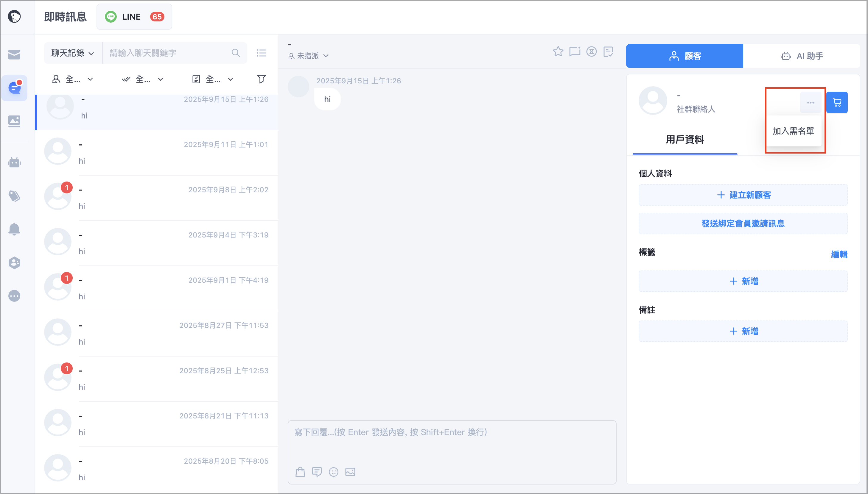
Task: Click the 編輯 link next to 標籤
Action: [x=839, y=254]
